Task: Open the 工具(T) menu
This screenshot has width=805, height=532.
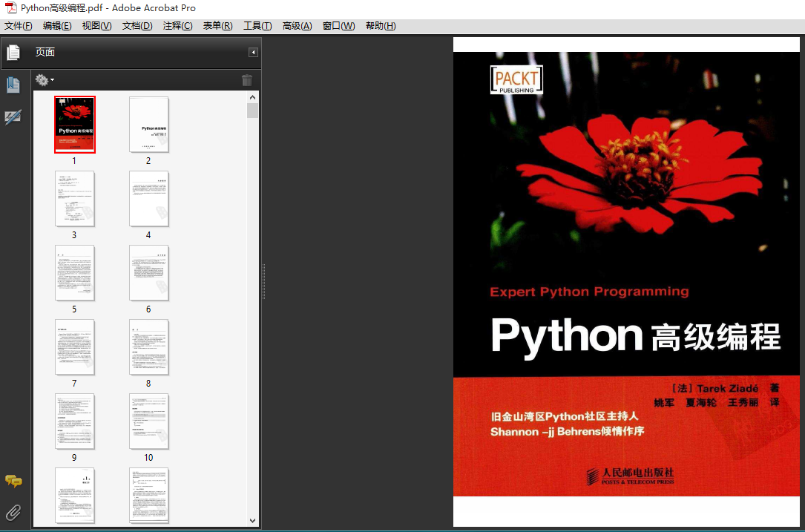Action: pos(257,26)
